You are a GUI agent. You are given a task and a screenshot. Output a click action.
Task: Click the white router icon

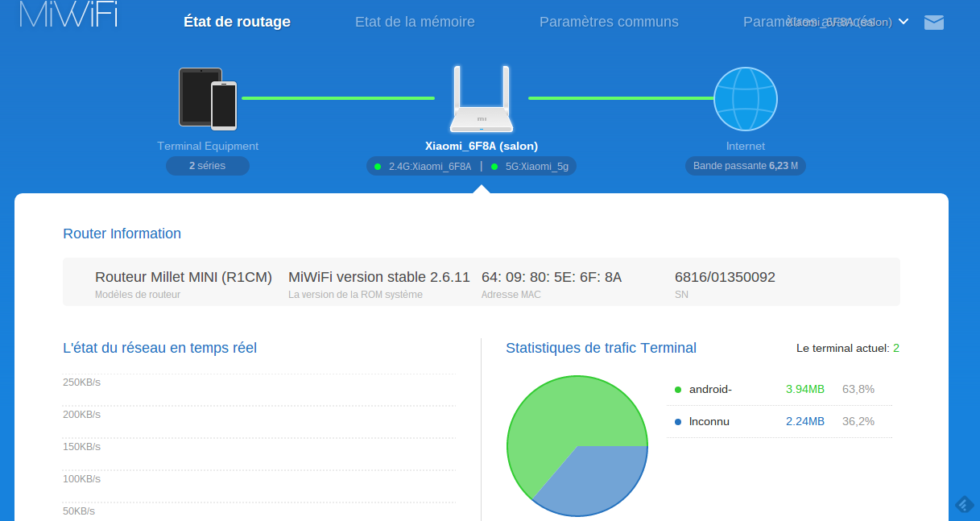[482, 98]
